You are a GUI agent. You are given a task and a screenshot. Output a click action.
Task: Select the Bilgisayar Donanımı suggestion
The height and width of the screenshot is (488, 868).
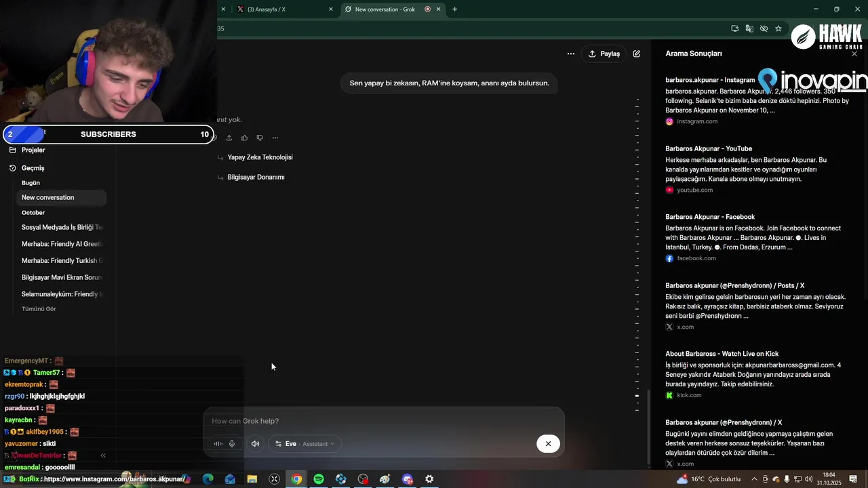(x=256, y=177)
